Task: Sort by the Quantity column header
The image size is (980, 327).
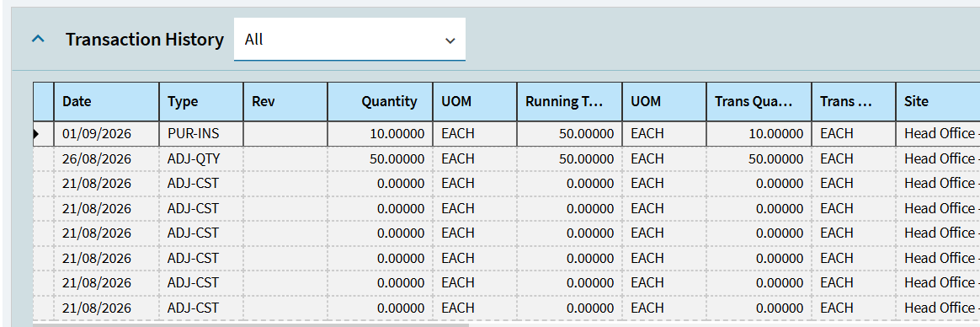Action: pos(380,101)
